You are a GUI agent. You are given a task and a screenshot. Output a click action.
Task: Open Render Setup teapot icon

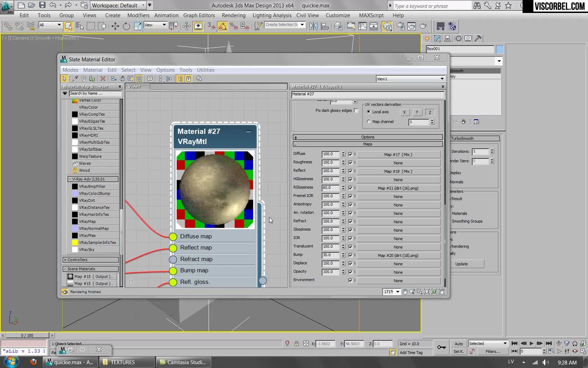401,26
